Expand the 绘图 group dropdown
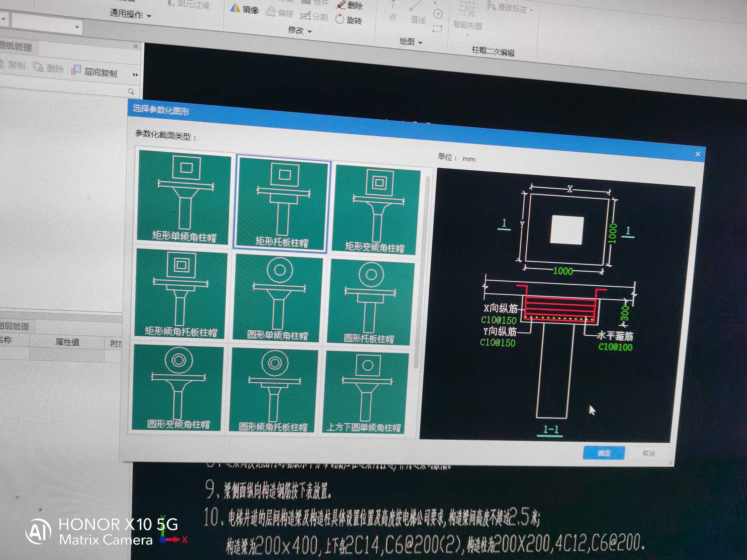Image resolution: width=747 pixels, height=560 pixels. (x=421, y=43)
